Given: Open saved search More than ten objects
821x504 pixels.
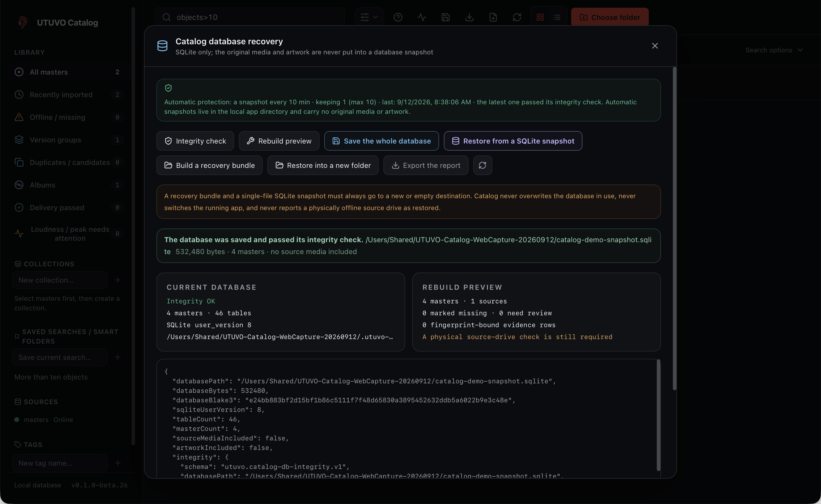Looking at the screenshot, I should pyautogui.click(x=51, y=377).
